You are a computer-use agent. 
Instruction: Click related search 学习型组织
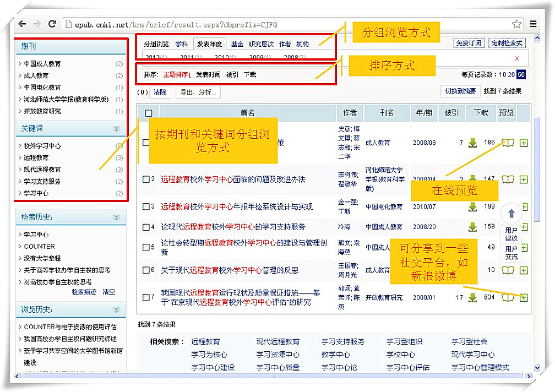404,342
